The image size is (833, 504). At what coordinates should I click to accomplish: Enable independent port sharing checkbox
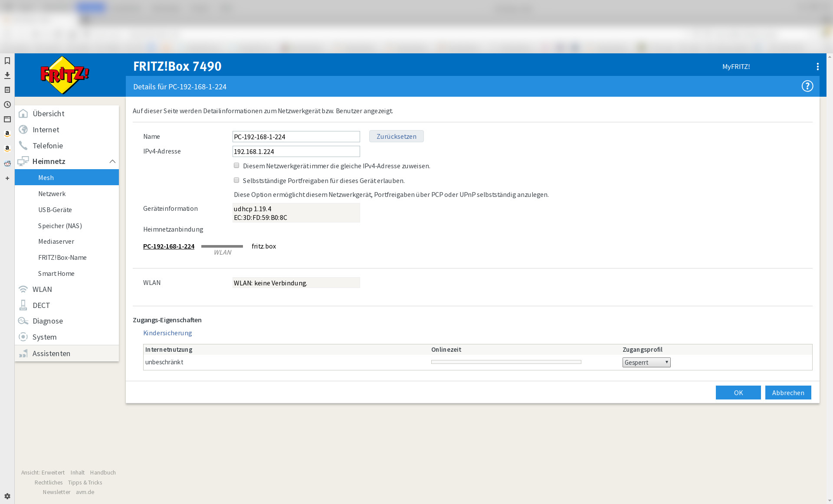[236, 180]
